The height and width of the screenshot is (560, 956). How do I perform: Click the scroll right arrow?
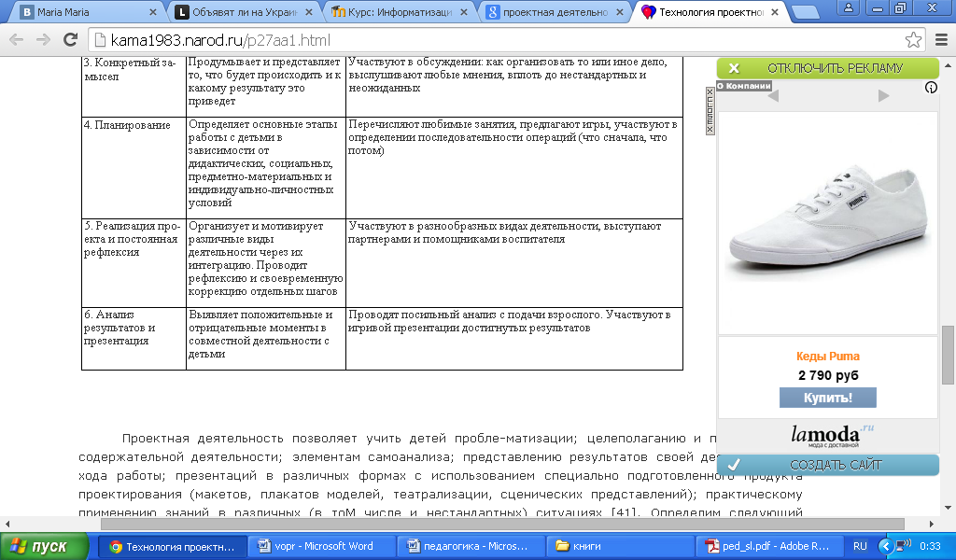coord(931,524)
